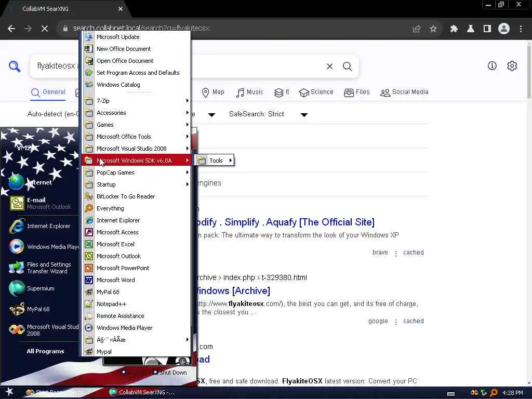Switch to the It search tab
This screenshot has height=399, width=532.
281,92
